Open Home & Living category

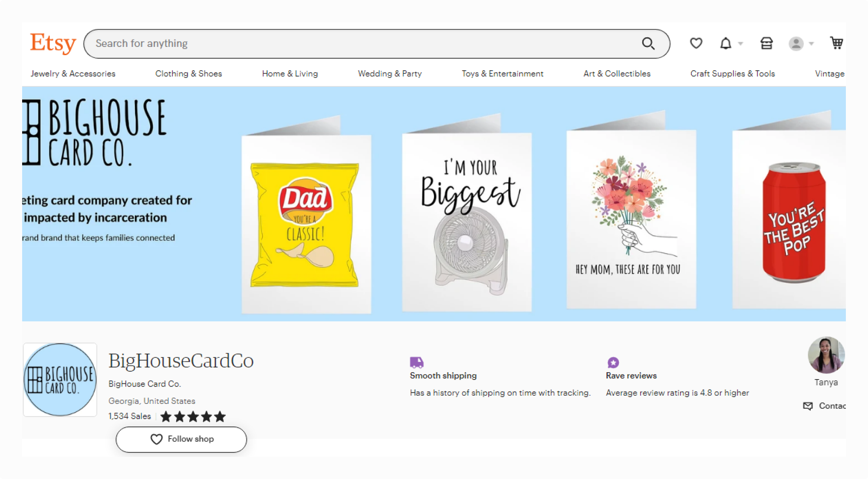[290, 73]
